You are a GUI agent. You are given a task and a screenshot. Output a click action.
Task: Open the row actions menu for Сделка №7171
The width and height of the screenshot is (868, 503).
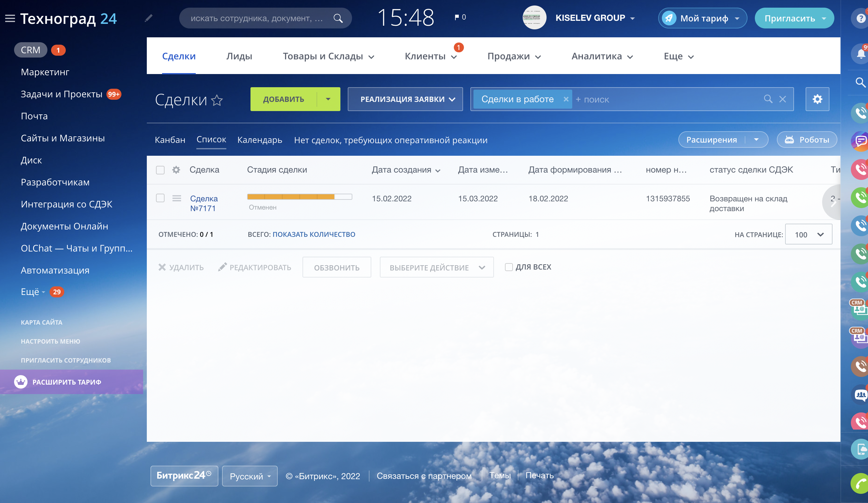click(x=177, y=198)
